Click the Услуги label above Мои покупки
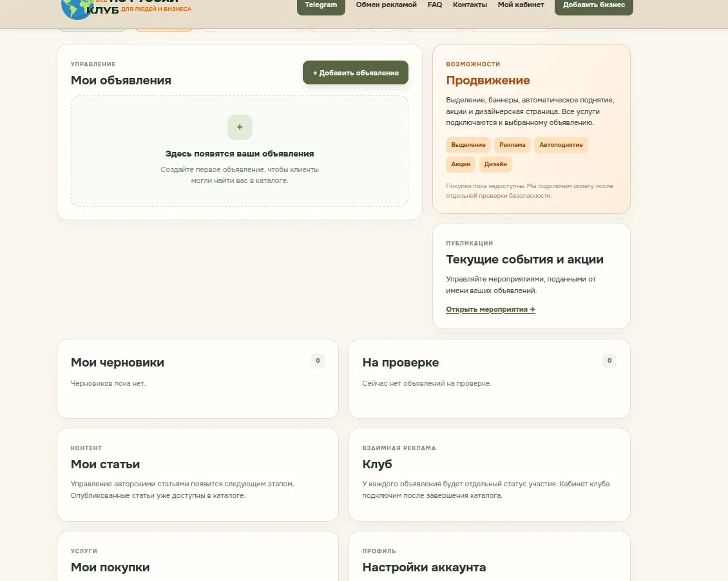Screen dimensions: 728x581 [x=84, y=551]
